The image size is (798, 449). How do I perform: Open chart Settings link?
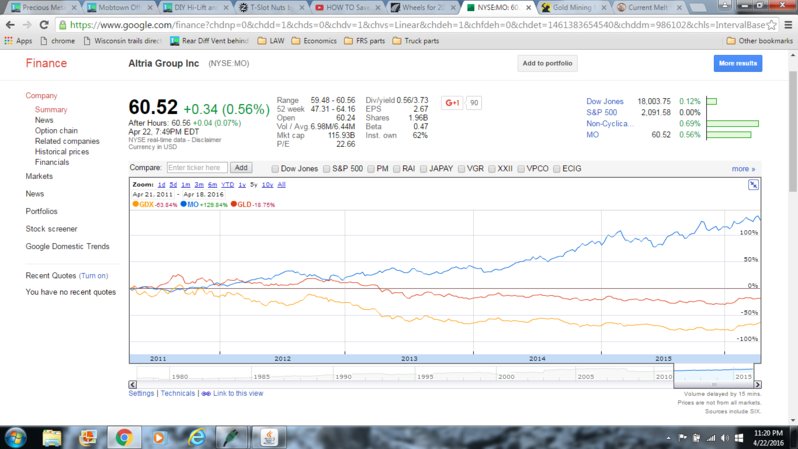141,394
